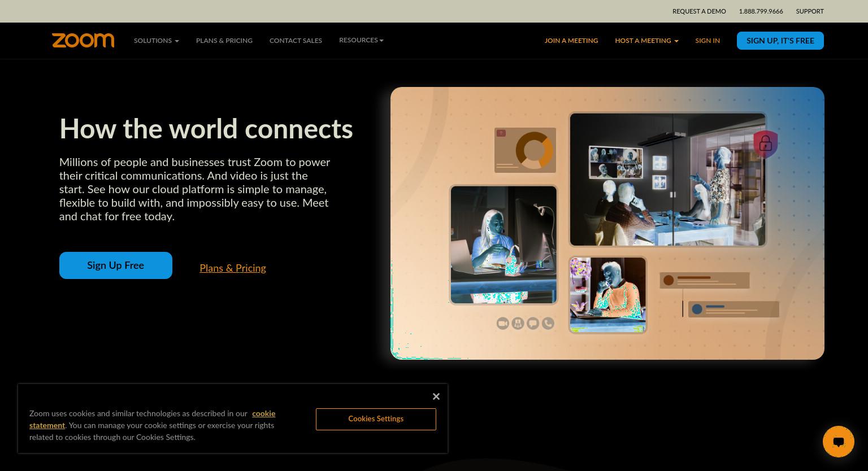Open the chat bubble widget

[838, 442]
